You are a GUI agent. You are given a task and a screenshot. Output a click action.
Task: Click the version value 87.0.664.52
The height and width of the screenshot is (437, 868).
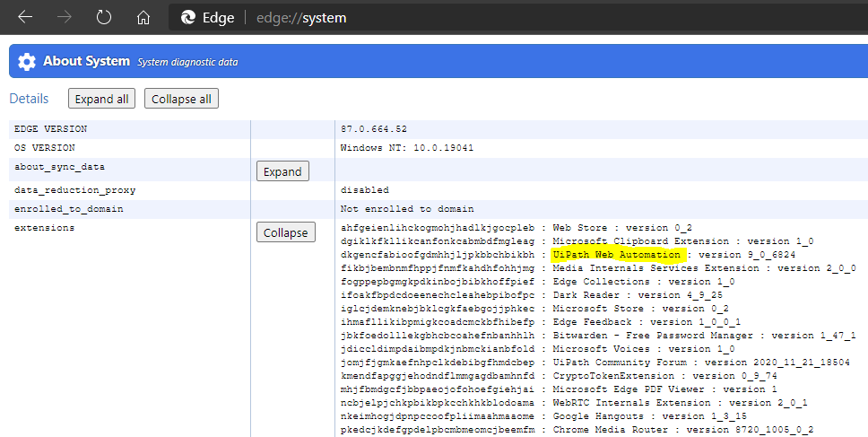374,128
